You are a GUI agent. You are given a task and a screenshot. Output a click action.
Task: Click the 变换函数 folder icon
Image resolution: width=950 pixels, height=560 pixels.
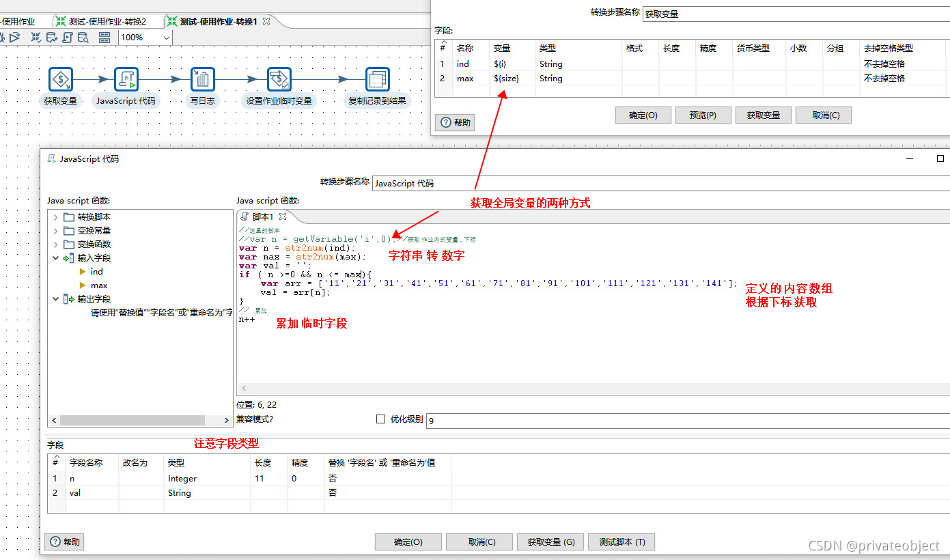coord(69,244)
